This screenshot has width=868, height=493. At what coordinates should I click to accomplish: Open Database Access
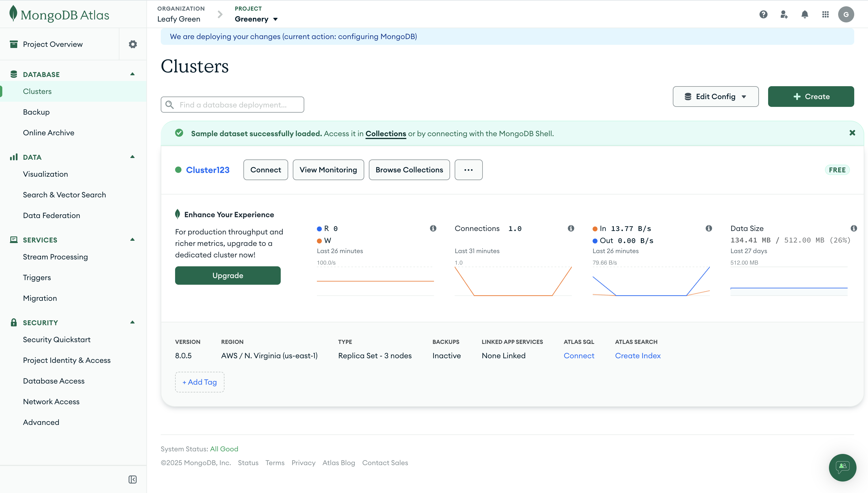54,381
